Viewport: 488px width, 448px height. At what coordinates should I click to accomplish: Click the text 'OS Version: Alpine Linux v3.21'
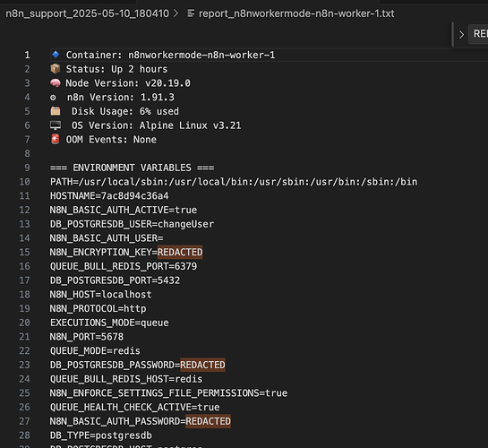(156, 125)
